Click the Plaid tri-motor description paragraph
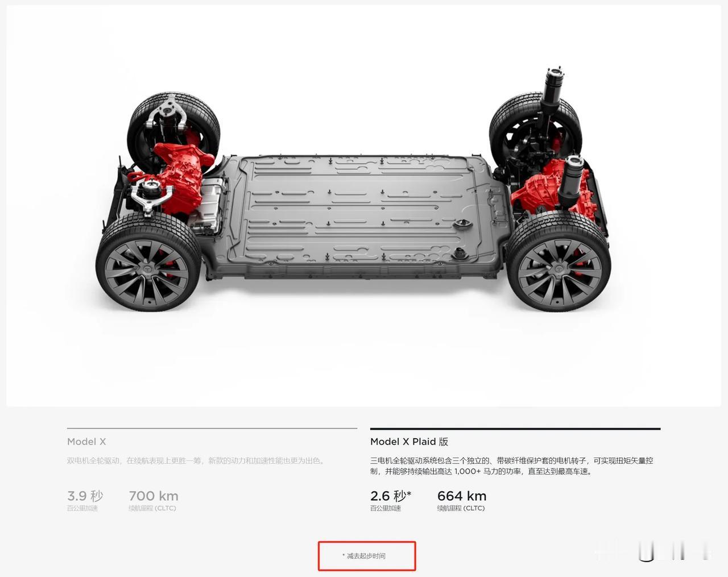The height and width of the screenshot is (577, 728). (512, 466)
